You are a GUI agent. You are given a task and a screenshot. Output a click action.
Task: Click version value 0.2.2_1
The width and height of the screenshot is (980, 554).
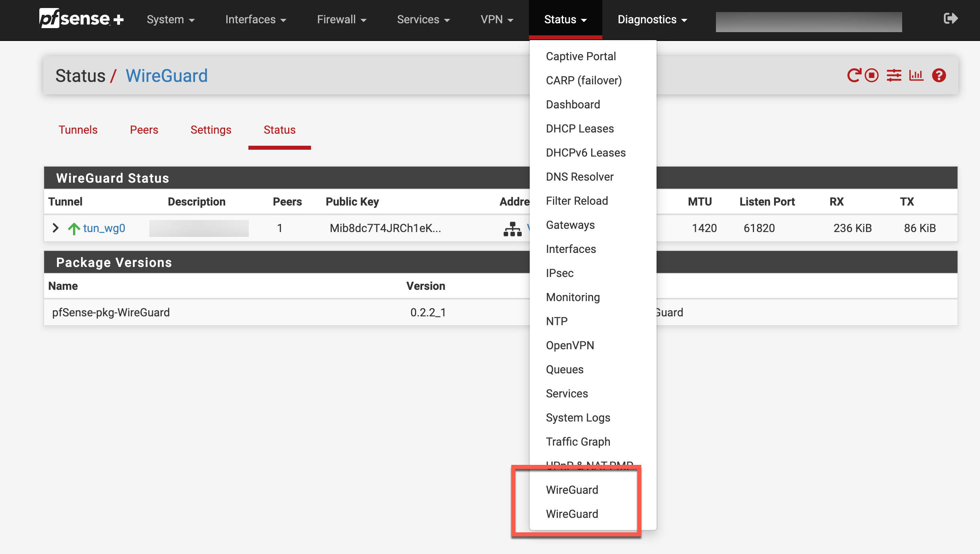tap(428, 312)
